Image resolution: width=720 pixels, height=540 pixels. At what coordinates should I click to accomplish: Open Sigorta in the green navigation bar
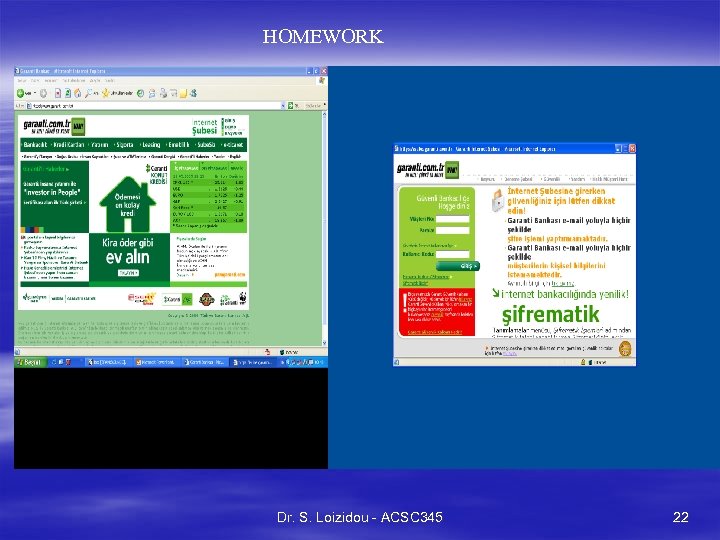pyautogui.click(x=124, y=145)
